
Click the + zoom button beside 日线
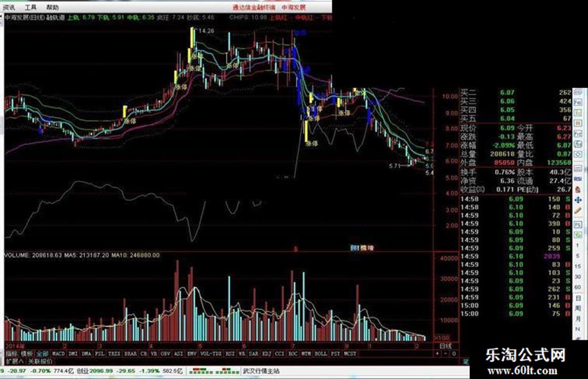[x=437, y=353]
